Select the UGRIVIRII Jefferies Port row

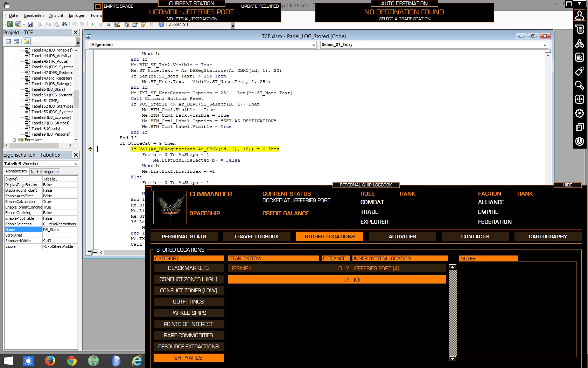(337, 268)
